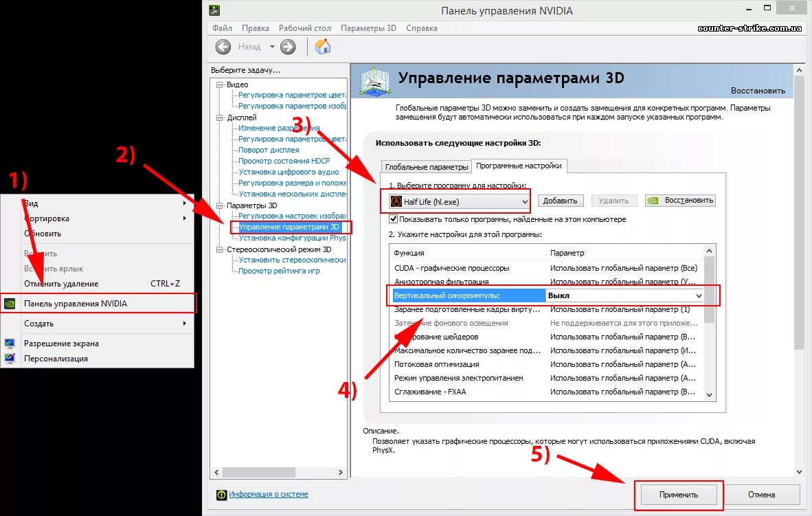Image resolution: width=812 pixels, height=516 pixels.
Task: Toggle Показывать только программы checkbox
Action: 394,219
